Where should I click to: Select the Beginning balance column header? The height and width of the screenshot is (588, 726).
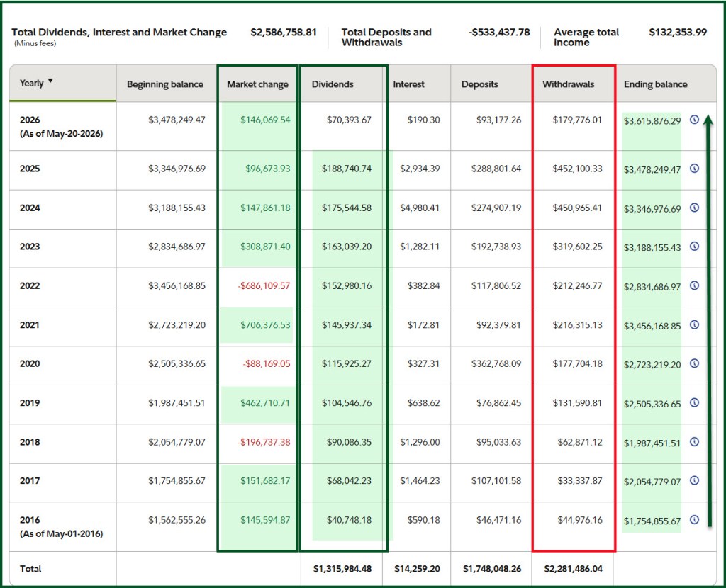[x=164, y=84]
